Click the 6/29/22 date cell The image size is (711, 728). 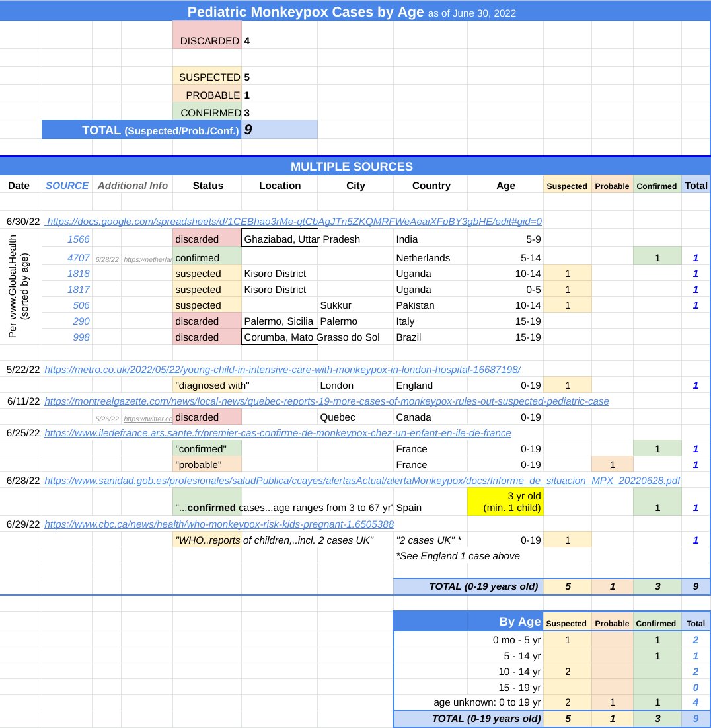[x=22, y=524]
